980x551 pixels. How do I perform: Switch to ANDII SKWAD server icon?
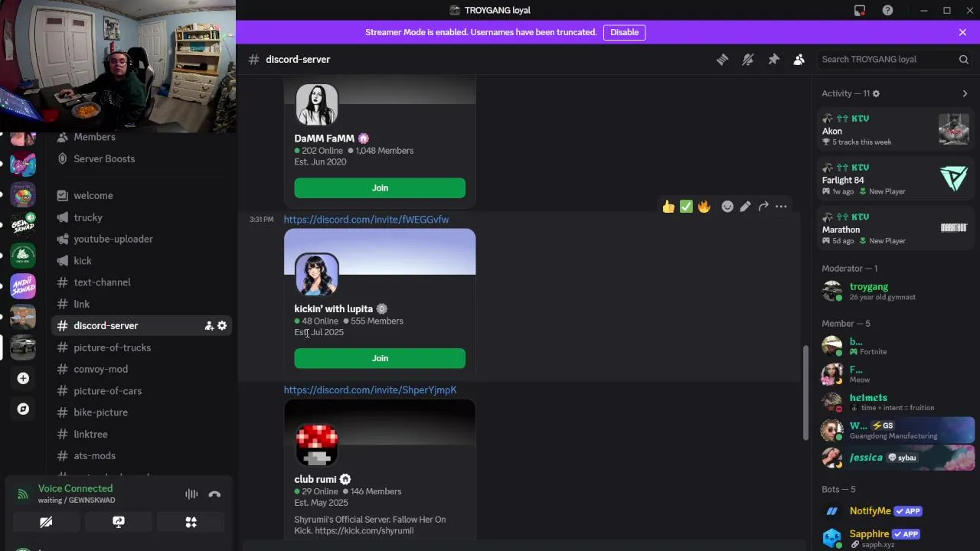pyautogui.click(x=23, y=286)
